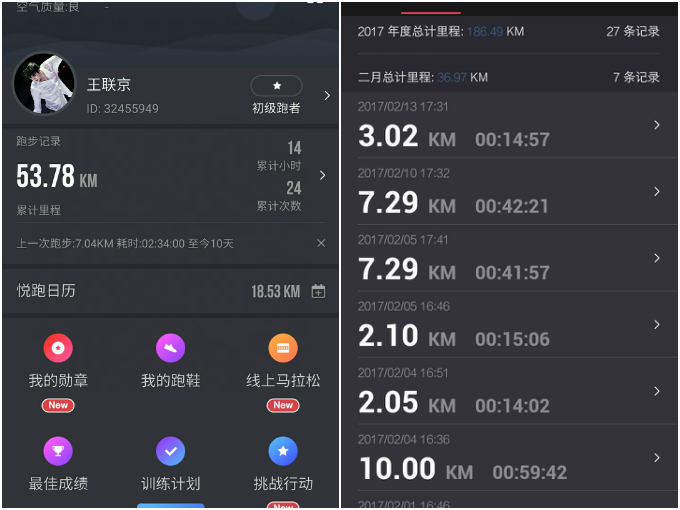Screen dimensions: 680x510
Task: Dismiss the last run notice 上一次跑步
Action: (x=321, y=243)
